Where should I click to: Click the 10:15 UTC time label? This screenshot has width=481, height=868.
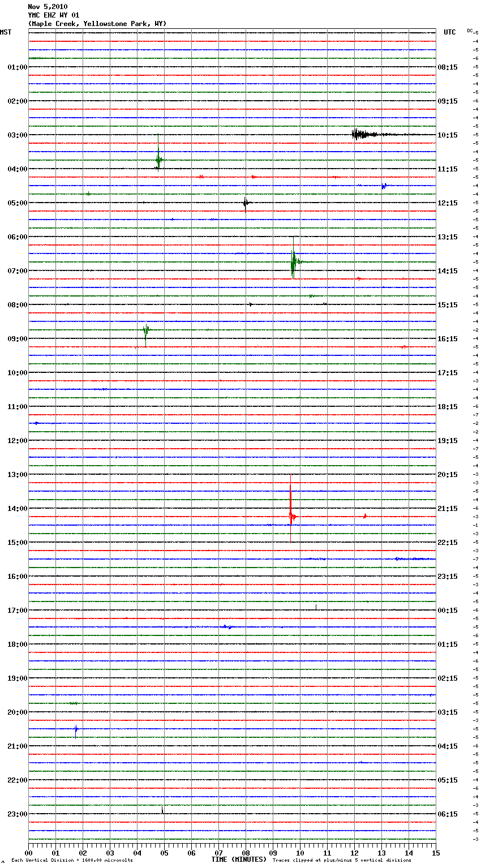[x=448, y=135]
